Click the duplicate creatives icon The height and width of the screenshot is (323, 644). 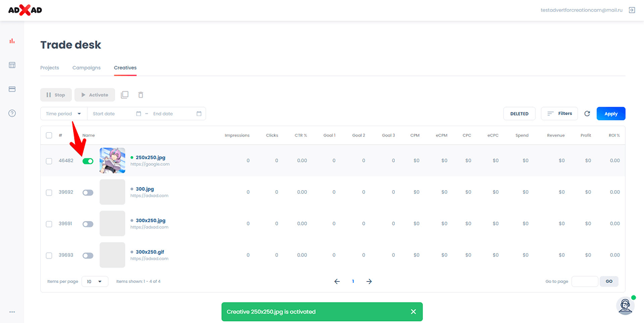(125, 95)
